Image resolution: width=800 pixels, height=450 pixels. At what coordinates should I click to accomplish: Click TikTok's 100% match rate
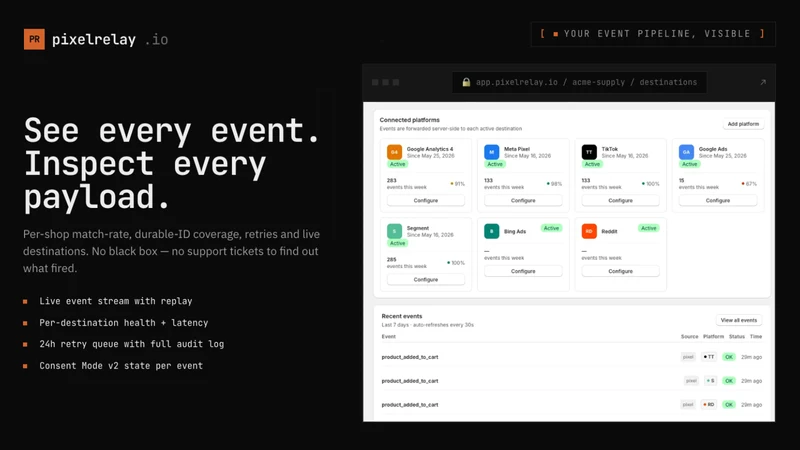[651, 184]
